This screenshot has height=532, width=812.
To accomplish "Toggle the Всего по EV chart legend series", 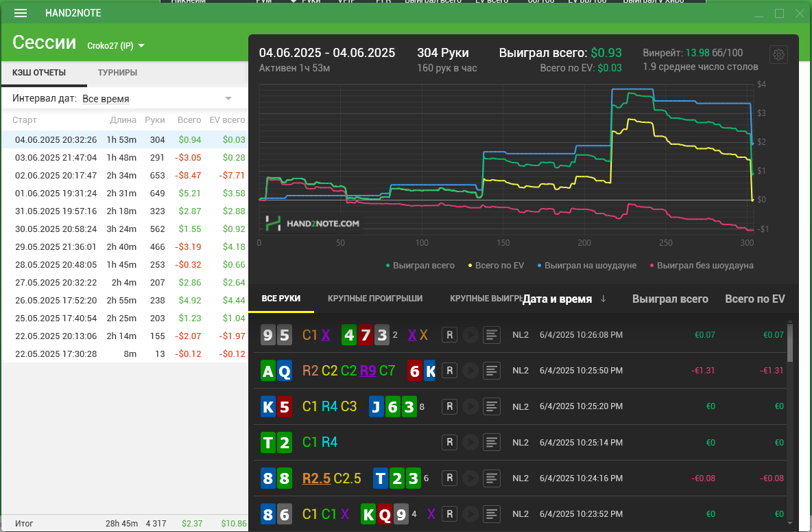I will [x=496, y=266].
